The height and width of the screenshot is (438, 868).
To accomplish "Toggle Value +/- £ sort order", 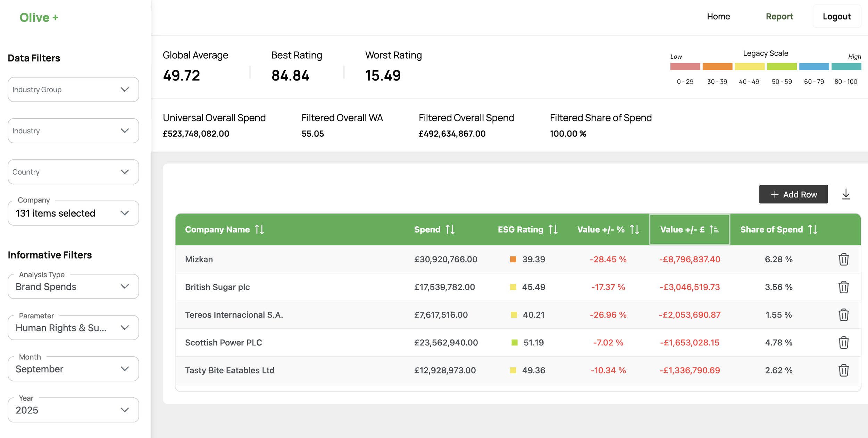I will 714,229.
